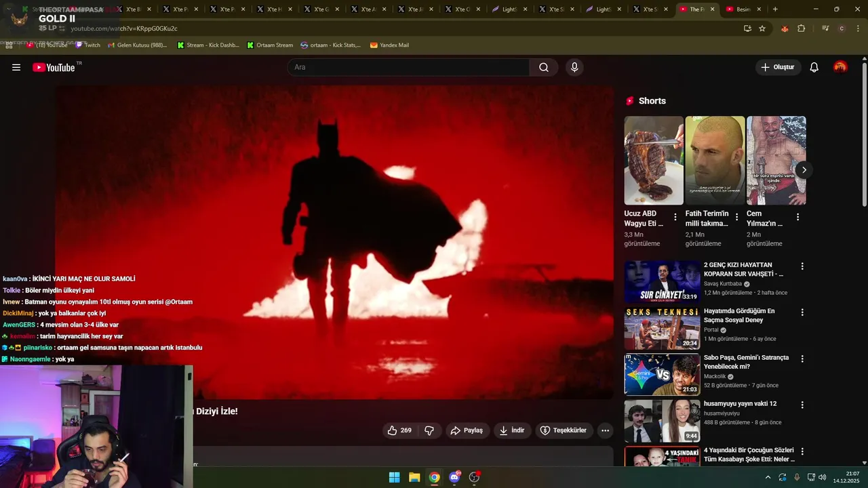Click the İndir download button
The image size is (868, 488).
(x=512, y=430)
